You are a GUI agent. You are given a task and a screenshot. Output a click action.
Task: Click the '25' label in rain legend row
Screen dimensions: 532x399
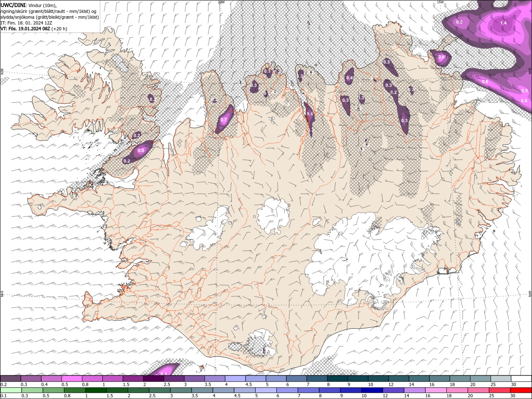[x=492, y=396]
